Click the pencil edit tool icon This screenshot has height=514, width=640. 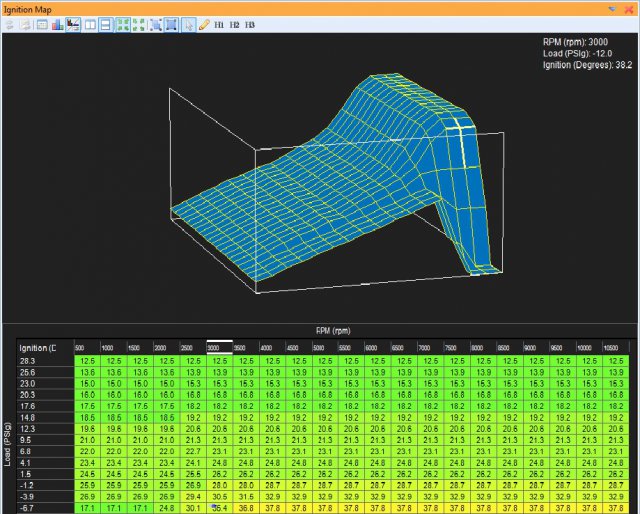pos(204,23)
